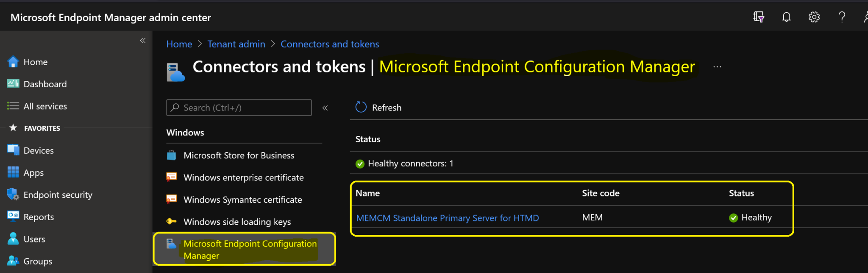Click the Refresh circular arrow icon

click(x=361, y=107)
